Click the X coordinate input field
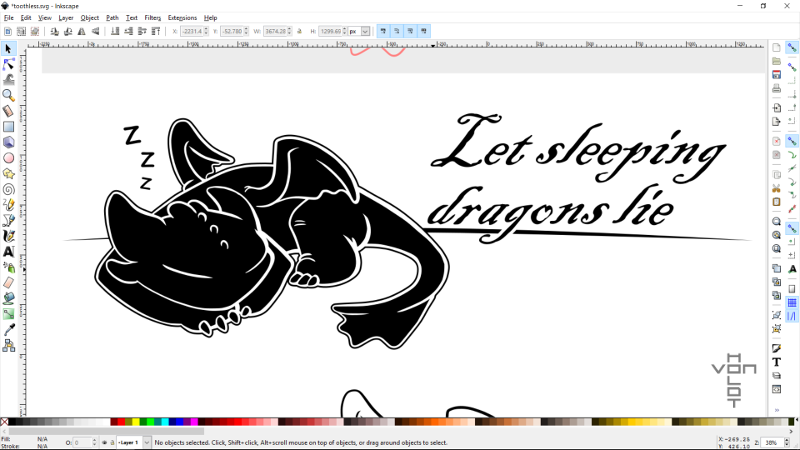Screen dimensions: 800x450 coord(192,32)
